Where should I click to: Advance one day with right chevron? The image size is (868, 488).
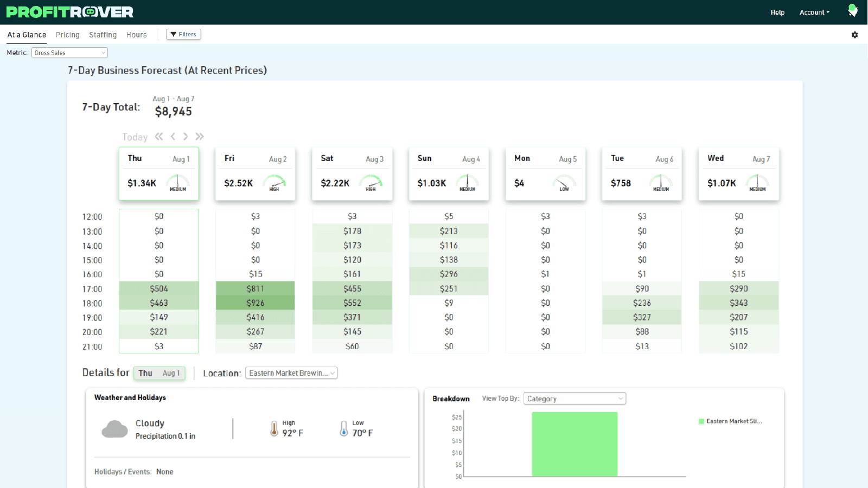(x=186, y=137)
